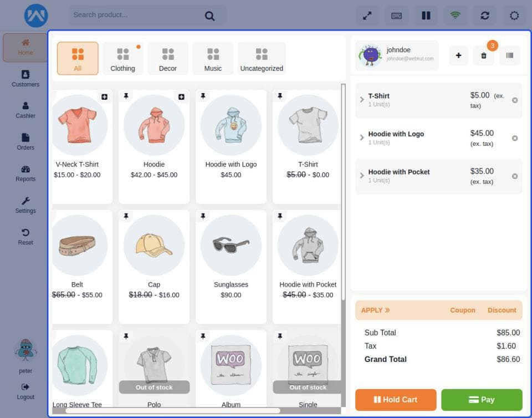Open Customers in the sidebar

[x=25, y=79]
